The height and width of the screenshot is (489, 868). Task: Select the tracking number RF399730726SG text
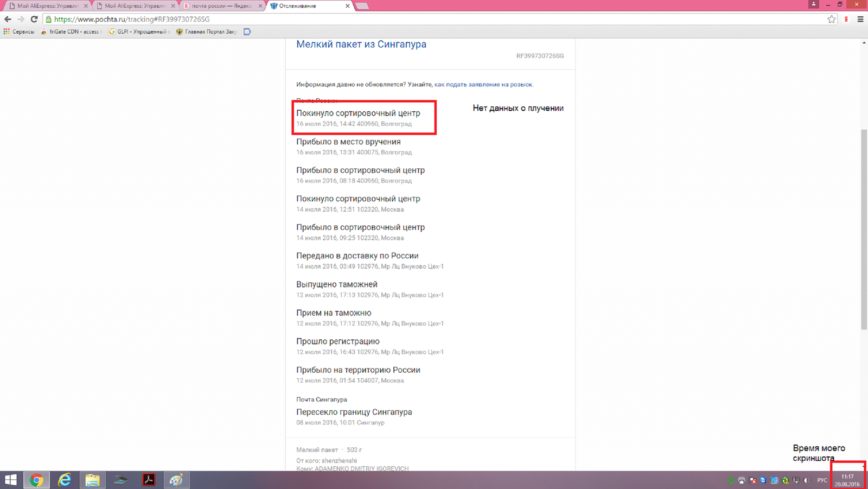(x=540, y=56)
